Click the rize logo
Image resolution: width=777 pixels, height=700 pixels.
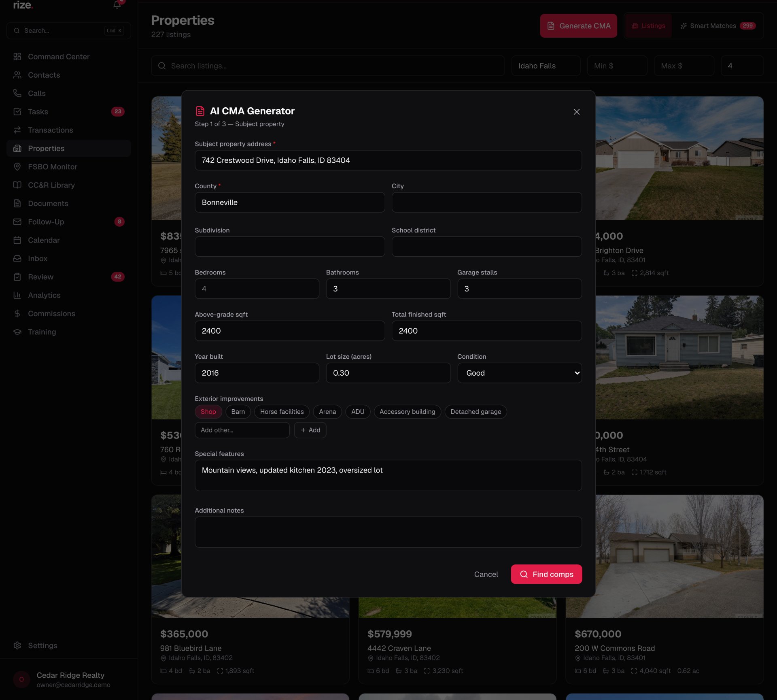click(x=23, y=5)
